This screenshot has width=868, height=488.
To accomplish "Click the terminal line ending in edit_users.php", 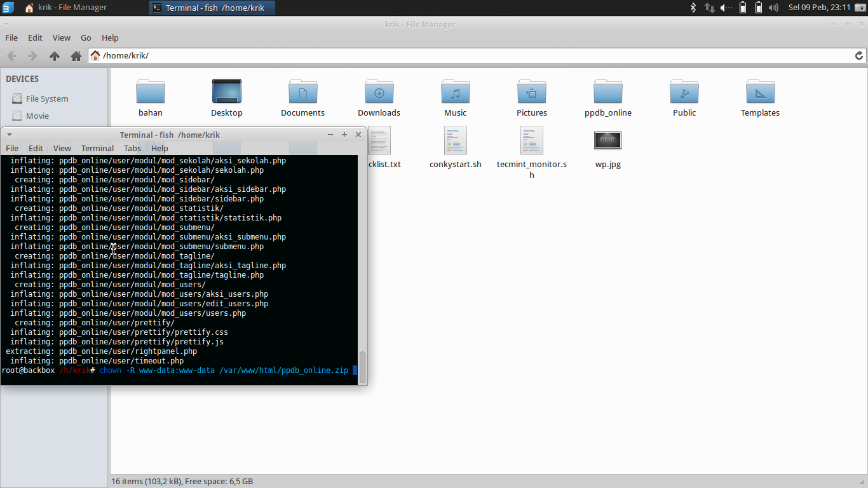I will (139, 304).
